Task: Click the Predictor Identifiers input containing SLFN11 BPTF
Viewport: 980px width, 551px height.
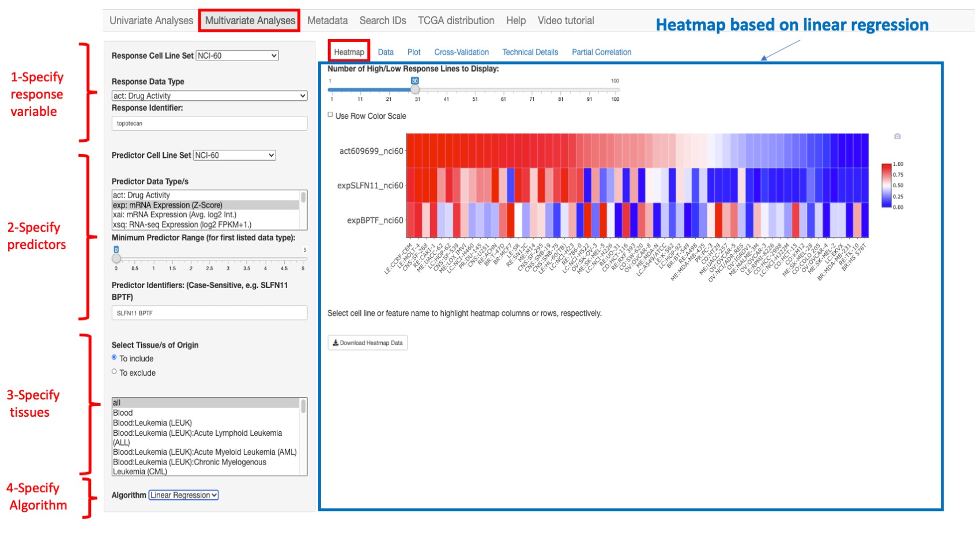Action: click(x=209, y=312)
